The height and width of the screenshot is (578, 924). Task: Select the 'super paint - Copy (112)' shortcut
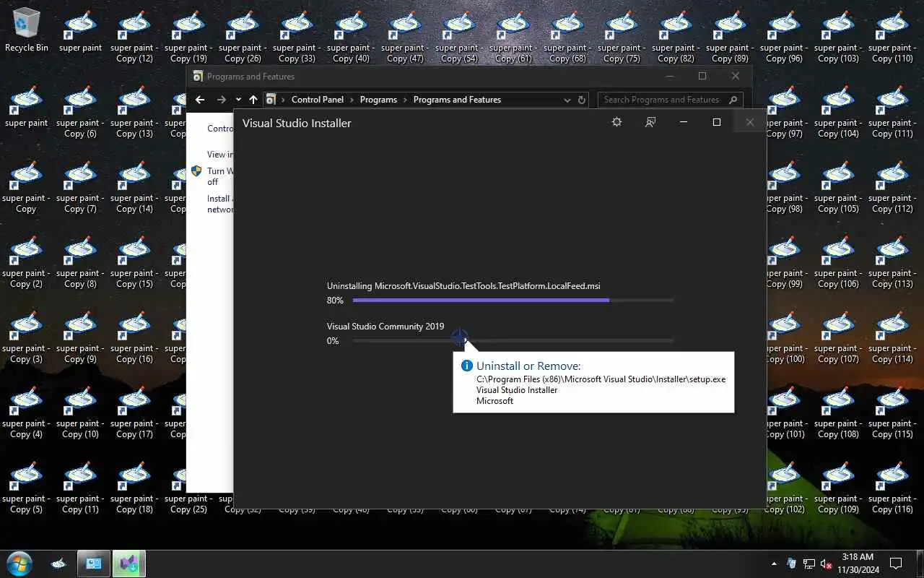pyautogui.click(x=892, y=186)
